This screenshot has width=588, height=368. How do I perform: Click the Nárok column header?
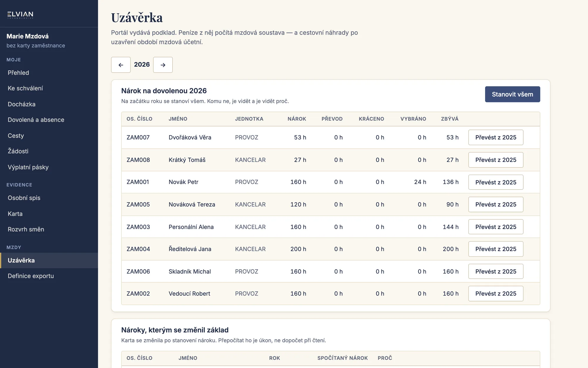[x=297, y=119]
